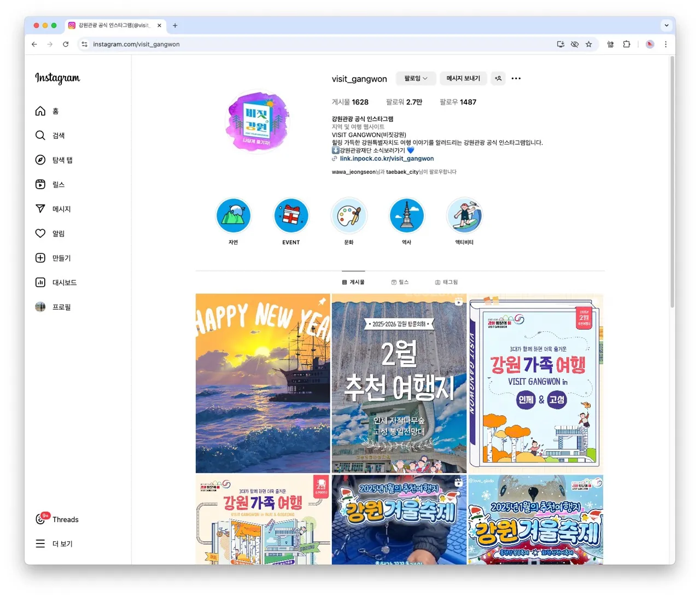Open the explore tab (탐색 탭)
700x597 pixels.
(x=54, y=160)
